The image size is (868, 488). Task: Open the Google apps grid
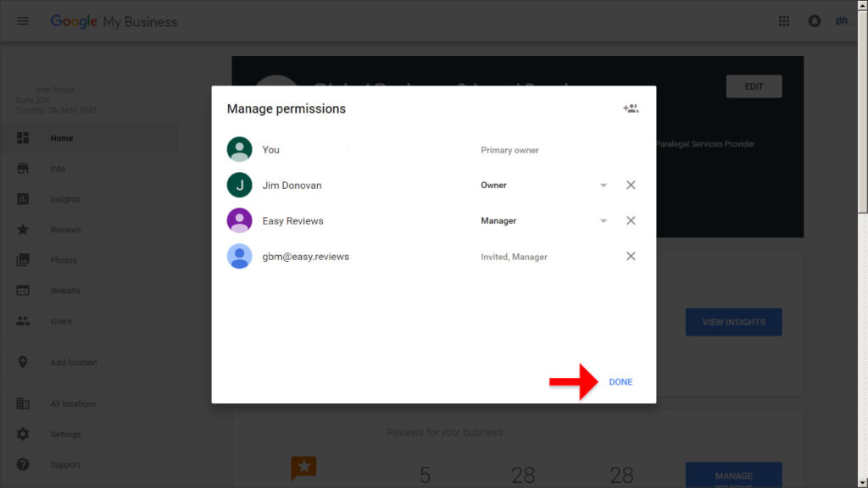[784, 21]
